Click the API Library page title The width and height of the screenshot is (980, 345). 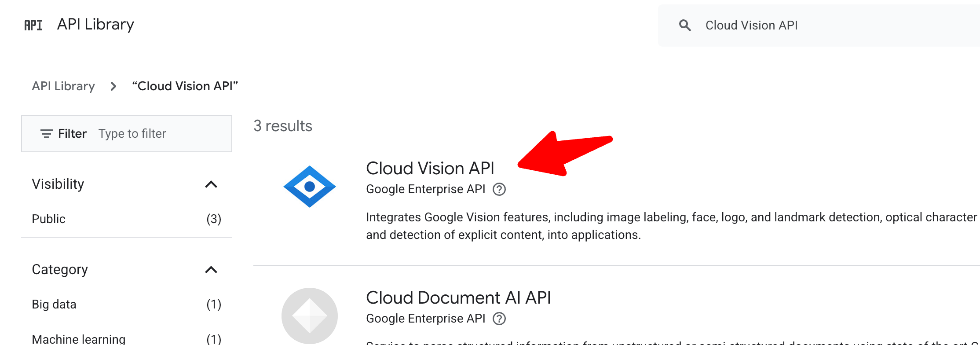tap(95, 25)
